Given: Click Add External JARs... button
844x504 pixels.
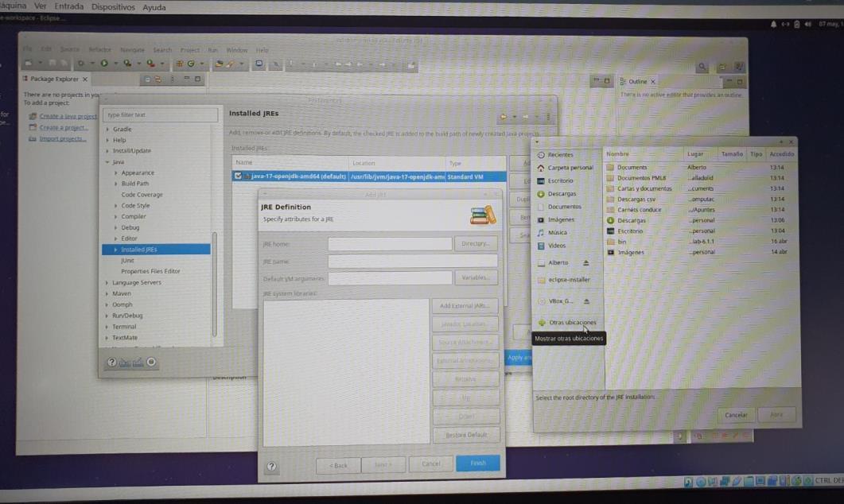Looking at the screenshot, I should 465,306.
